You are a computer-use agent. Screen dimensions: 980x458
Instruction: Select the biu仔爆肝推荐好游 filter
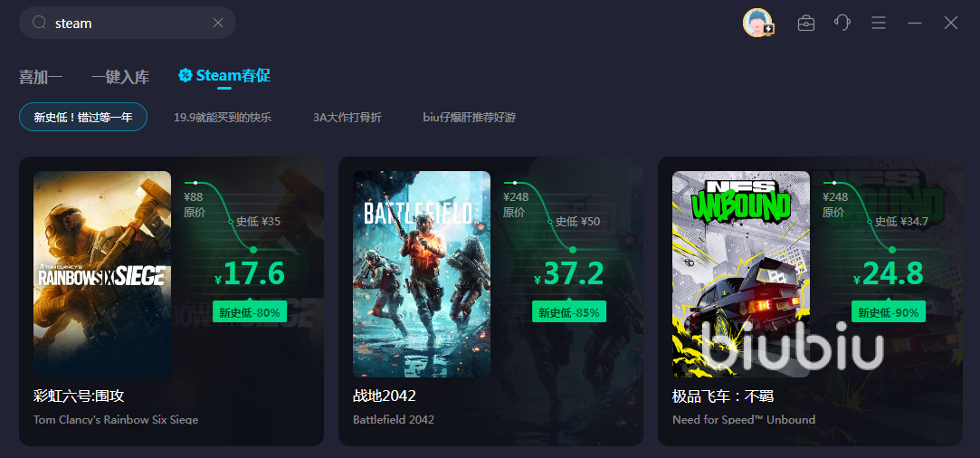coord(470,117)
